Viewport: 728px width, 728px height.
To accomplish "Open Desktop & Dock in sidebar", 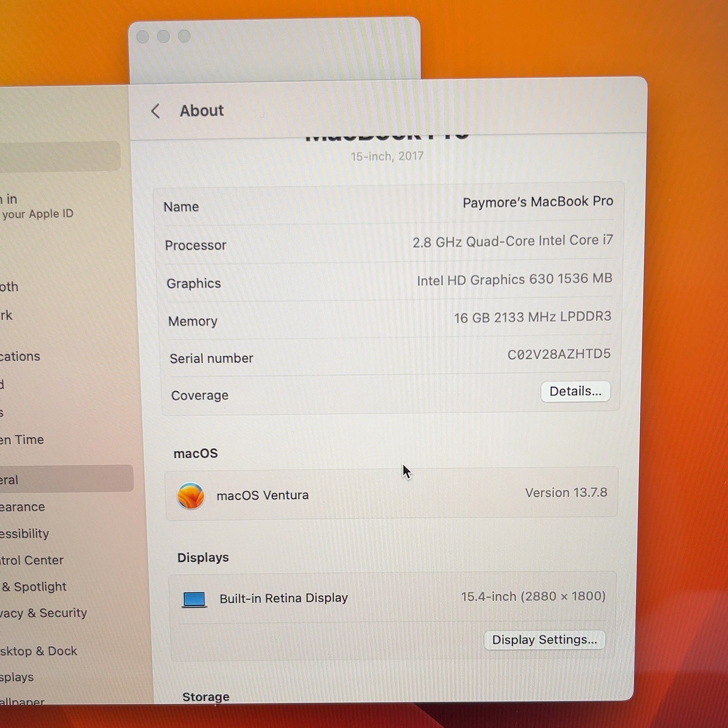I will 38,651.
